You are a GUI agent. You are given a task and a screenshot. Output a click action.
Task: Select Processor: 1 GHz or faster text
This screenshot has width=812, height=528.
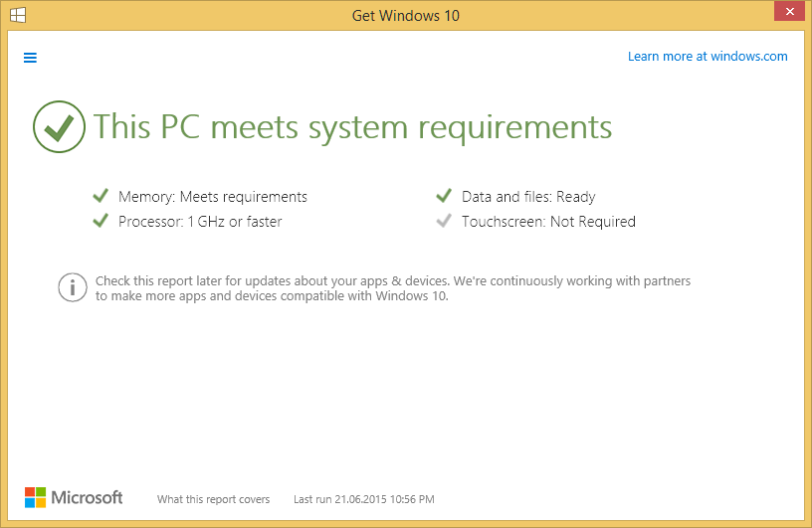pos(200,222)
